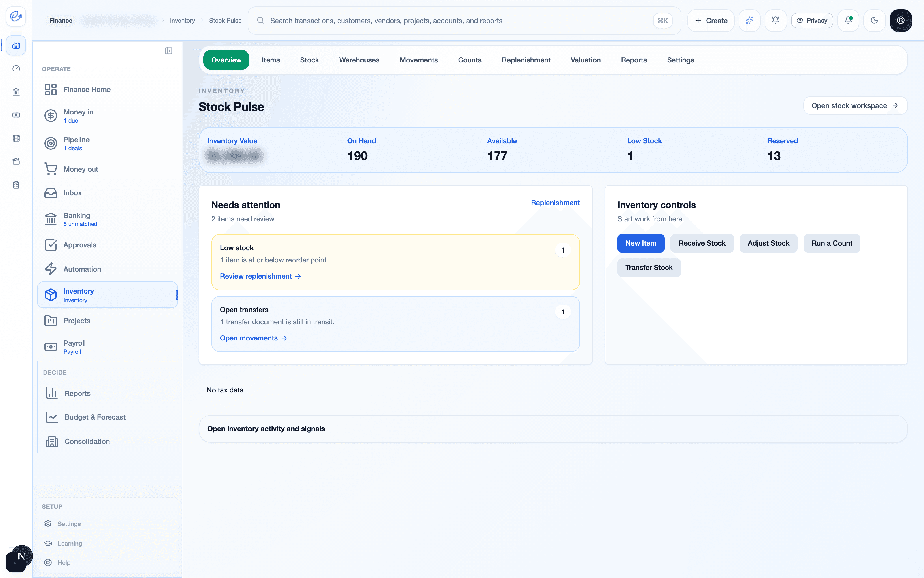Screen dimensions: 924x578
Task: Select the Overview tab
Action: coord(226,60)
